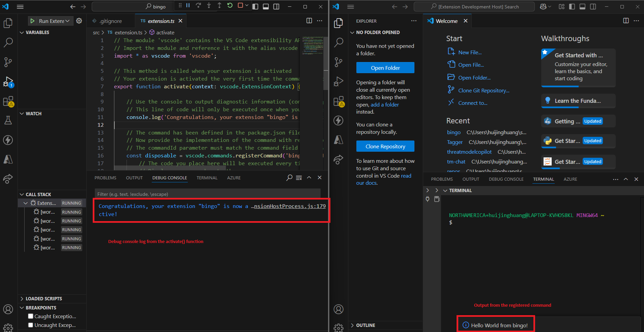Collapse NO FOLDER OPENED section
644x332 pixels.
pos(352,32)
